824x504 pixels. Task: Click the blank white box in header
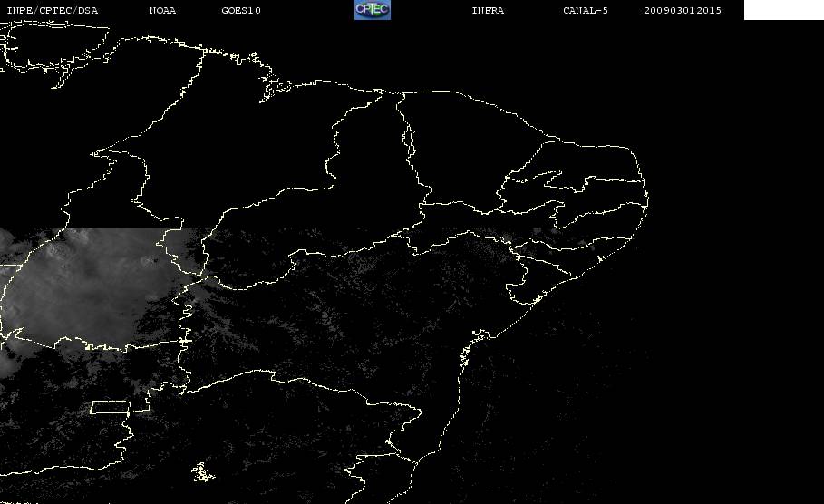[x=783, y=9]
